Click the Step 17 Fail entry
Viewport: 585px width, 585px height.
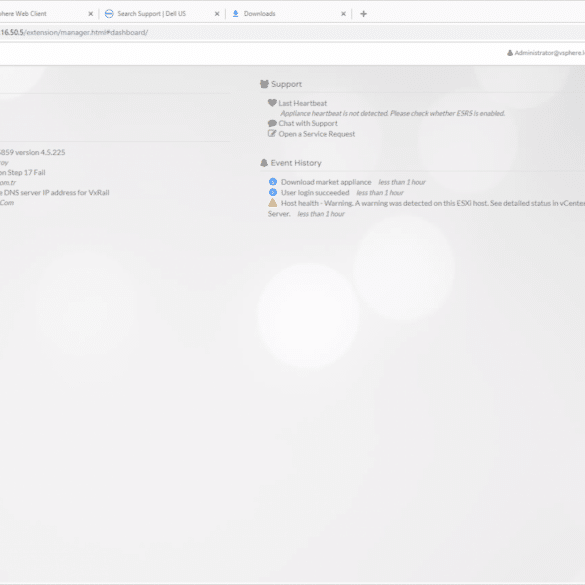click(22, 172)
